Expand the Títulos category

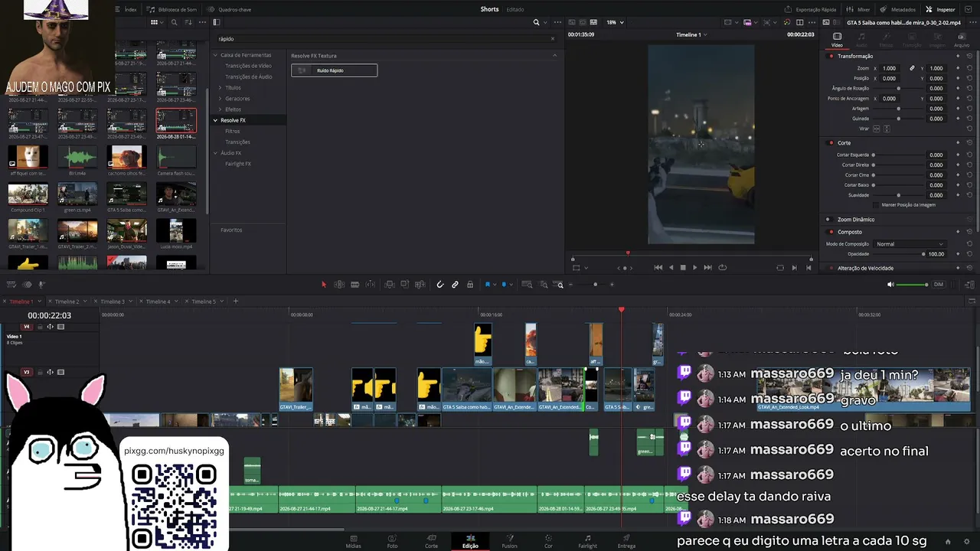point(220,88)
